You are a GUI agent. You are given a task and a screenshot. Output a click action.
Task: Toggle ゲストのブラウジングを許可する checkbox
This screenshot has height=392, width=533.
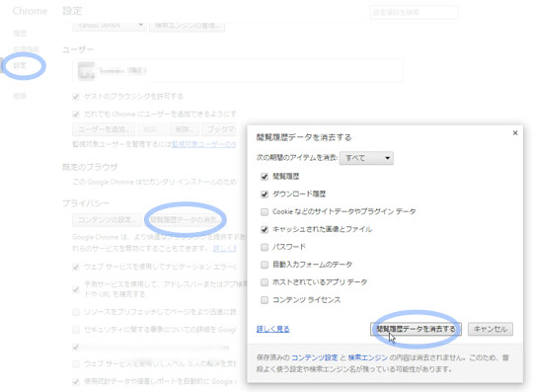pos(76,97)
